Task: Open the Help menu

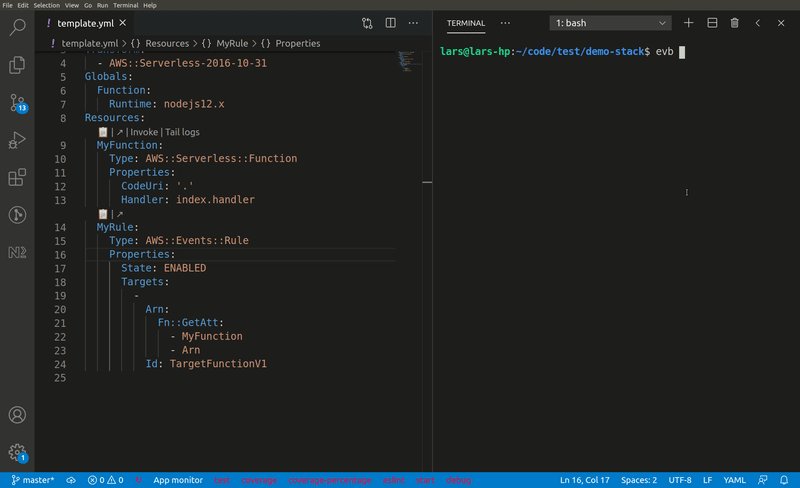Action: tap(149, 5)
